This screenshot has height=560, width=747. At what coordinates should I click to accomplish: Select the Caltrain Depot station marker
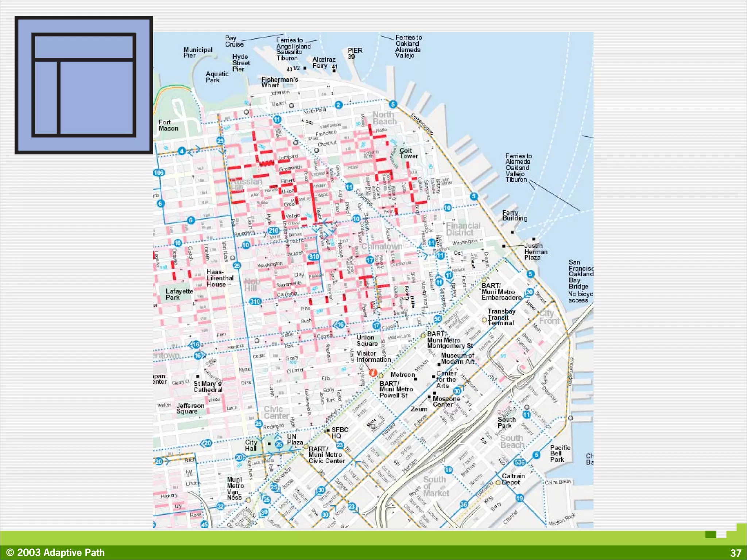tap(498, 482)
